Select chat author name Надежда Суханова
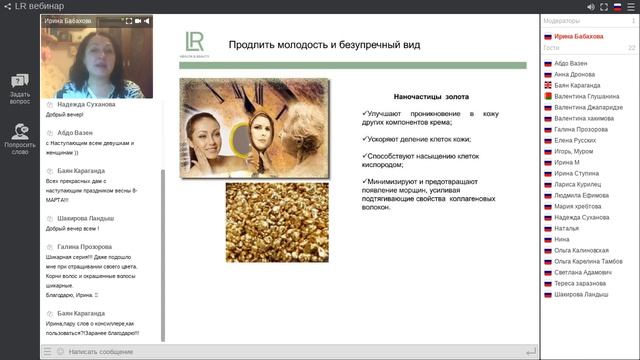The height and width of the screenshot is (360, 640). (x=86, y=104)
